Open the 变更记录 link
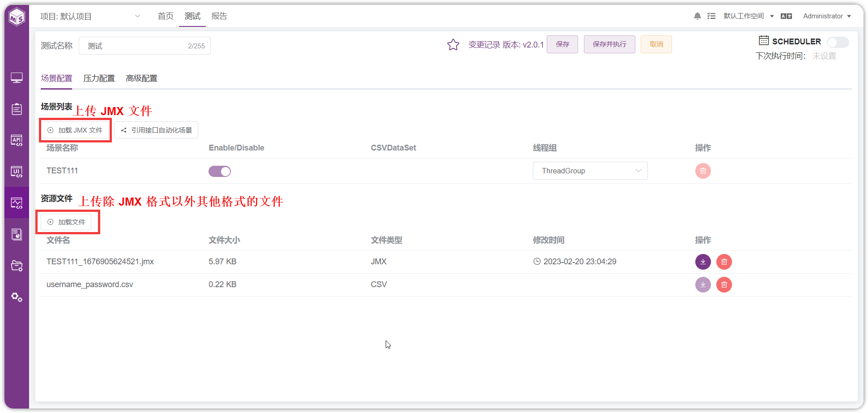The height and width of the screenshot is (413, 868). click(x=484, y=45)
